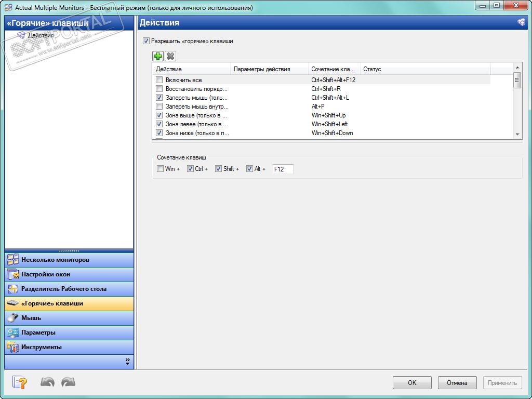Open «Горячие» клавиши section

[69, 303]
